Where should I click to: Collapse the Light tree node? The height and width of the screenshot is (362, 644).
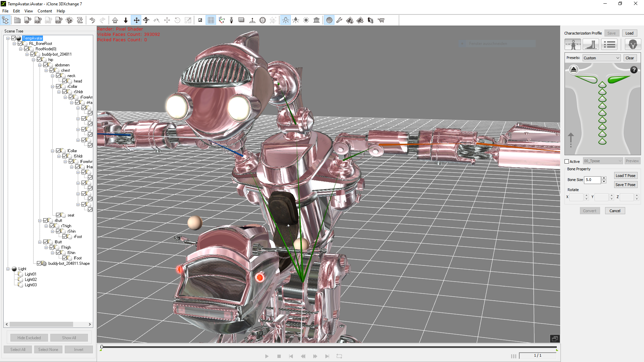coord(8,269)
